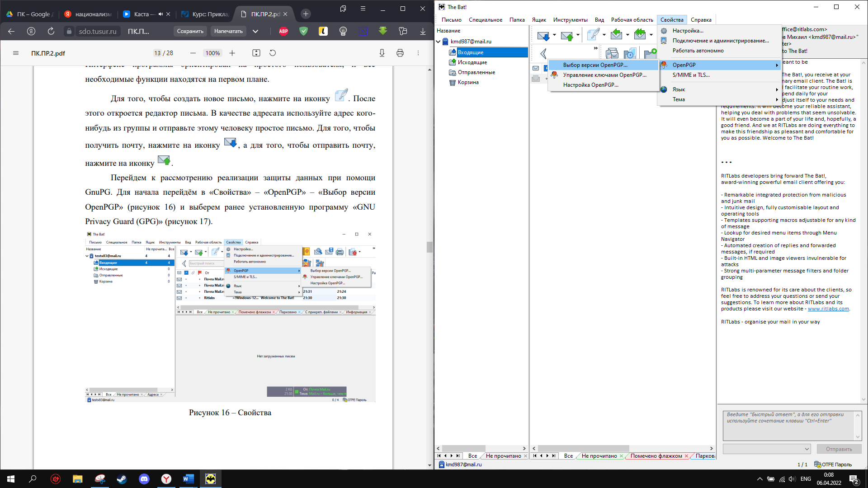Screen dimensions: 868x488
Task: Collapse kmd987@mail.ru account tree
Action: tap(439, 42)
